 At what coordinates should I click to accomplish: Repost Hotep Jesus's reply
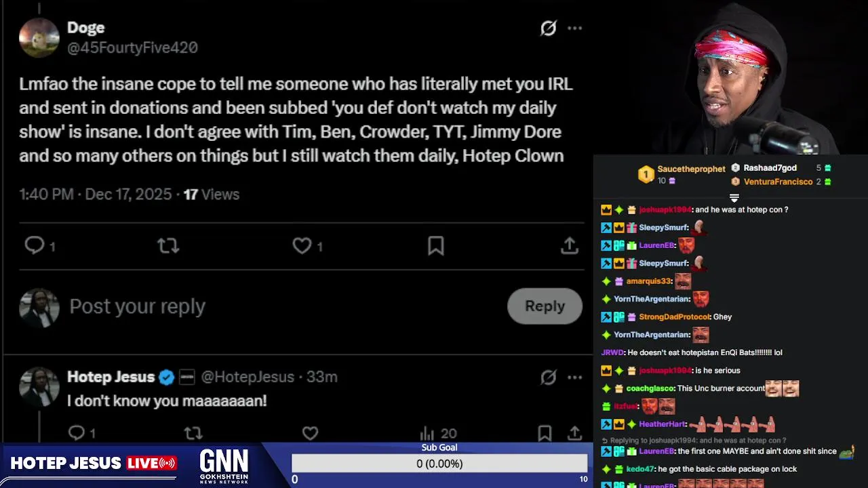click(x=193, y=432)
